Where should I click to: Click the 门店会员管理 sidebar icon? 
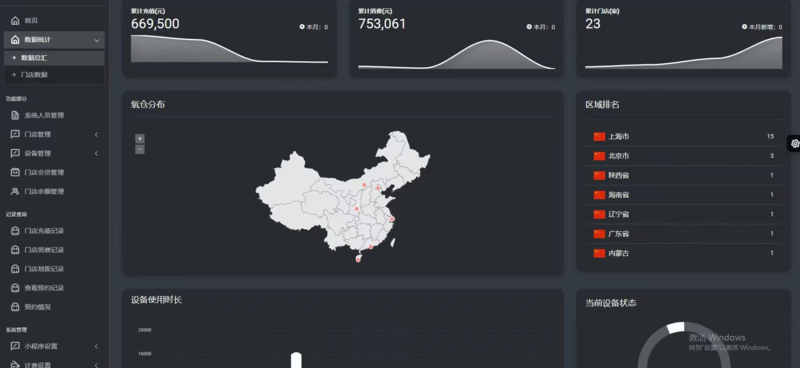click(15, 173)
